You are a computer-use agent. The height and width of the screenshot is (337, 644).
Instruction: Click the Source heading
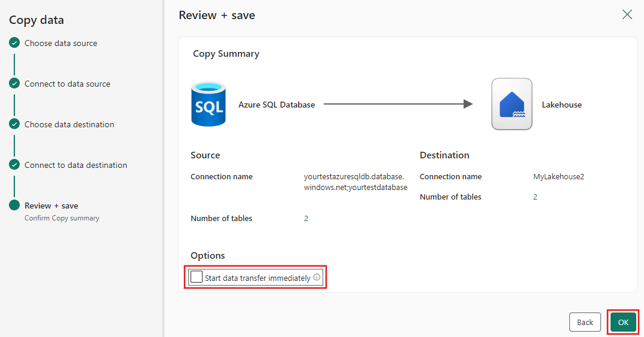coord(205,155)
